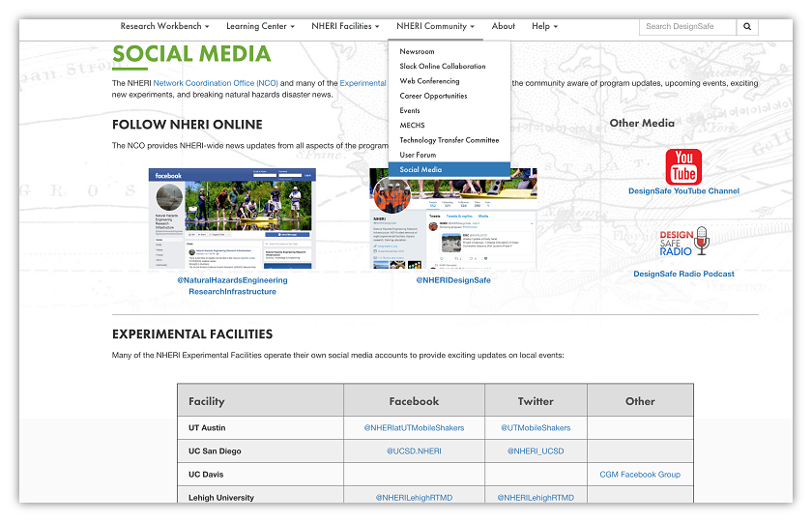
Task: Select Newsroom from the community menu
Action: click(x=449, y=51)
